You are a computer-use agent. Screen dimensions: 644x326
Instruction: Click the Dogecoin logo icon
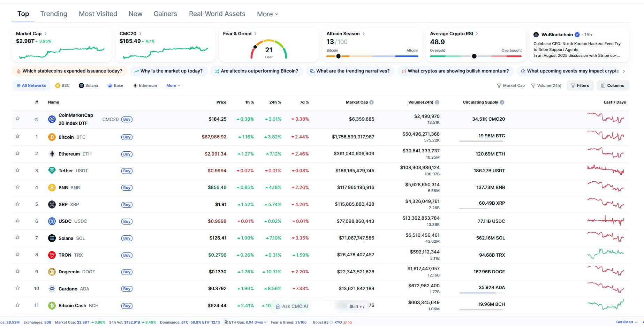coord(52,272)
